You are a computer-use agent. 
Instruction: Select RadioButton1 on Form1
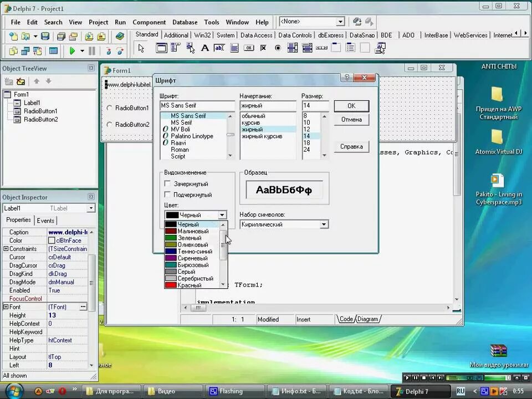point(128,108)
